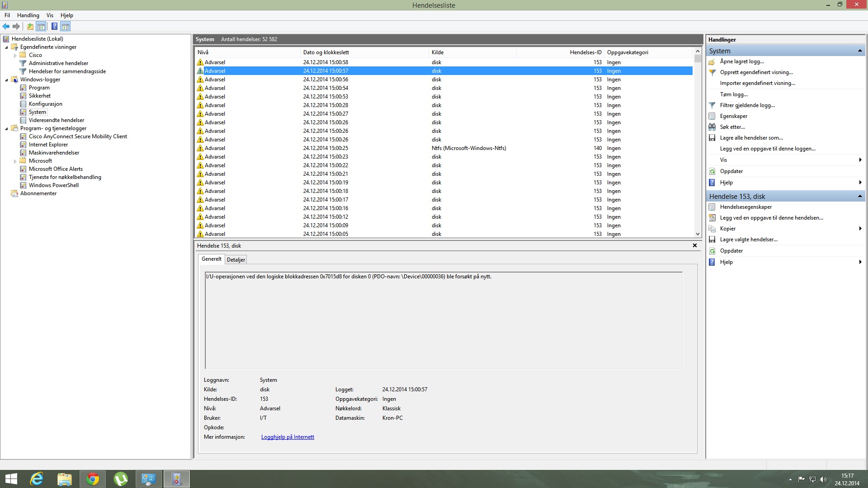The image size is (868, 488).
Task: Collapse the Windows-logger tree node
Action: pos(6,80)
